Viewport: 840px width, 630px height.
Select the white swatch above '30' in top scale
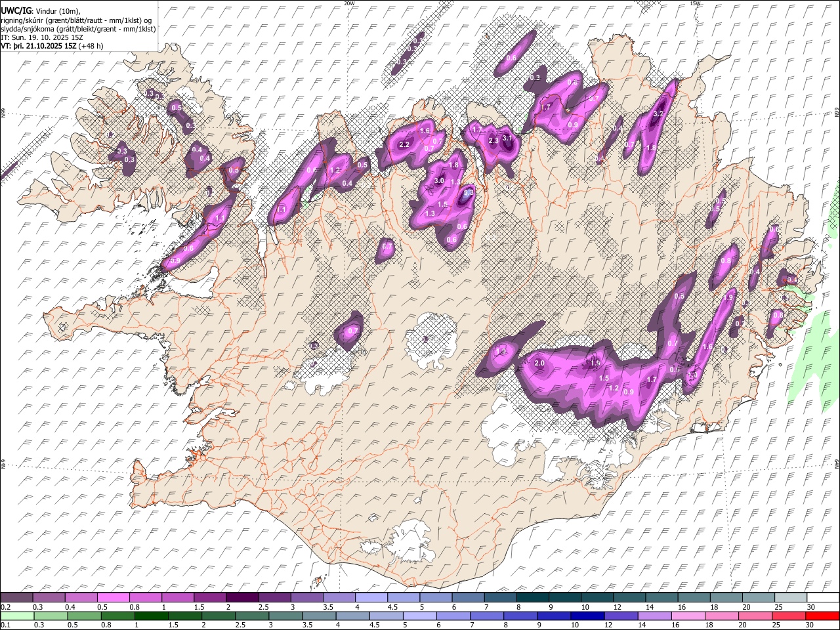(x=822, y=598)
